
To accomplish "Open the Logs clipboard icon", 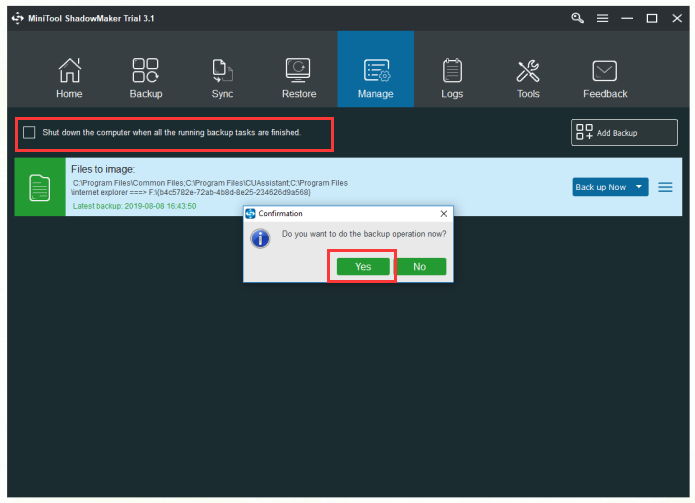I will (452, 72).
